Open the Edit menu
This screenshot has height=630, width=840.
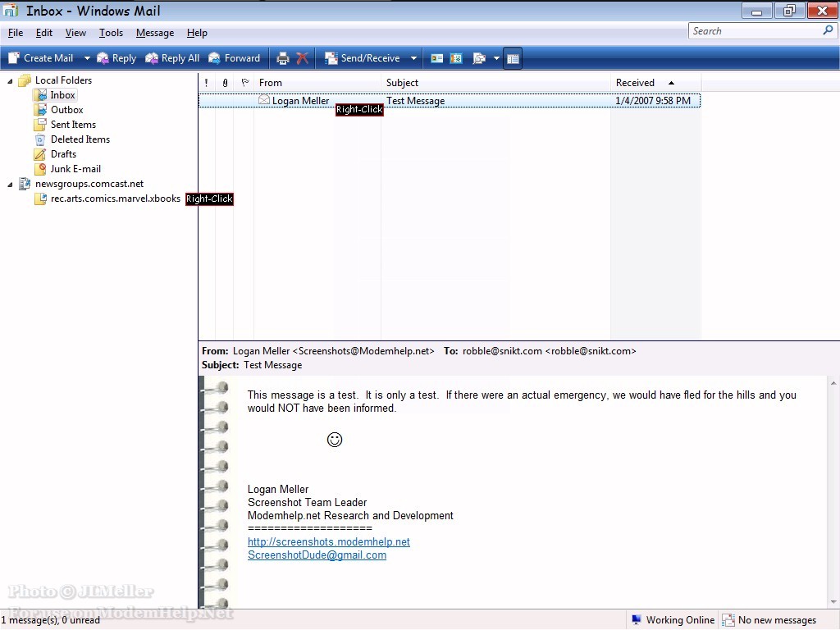(x=44, y=33)
